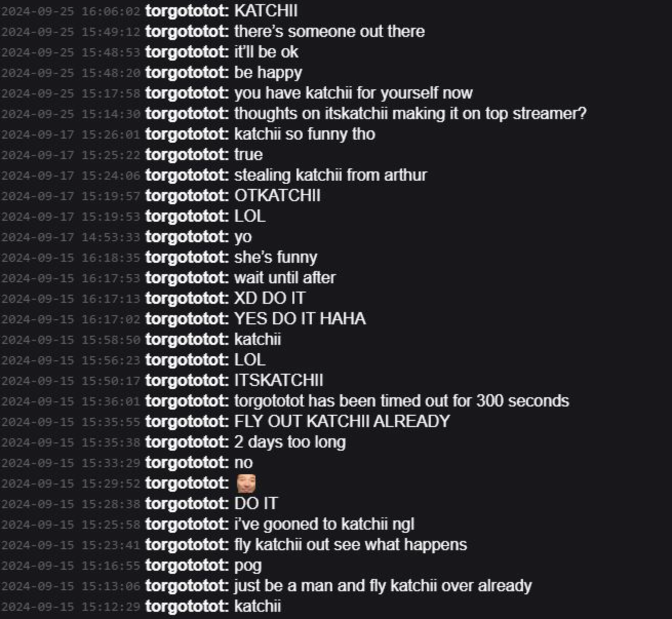Image resolution: width=672 pixels, height=619 pixels.
Task: Click the username beside 'katchii so funny tho'
Action: coord(187,134)
